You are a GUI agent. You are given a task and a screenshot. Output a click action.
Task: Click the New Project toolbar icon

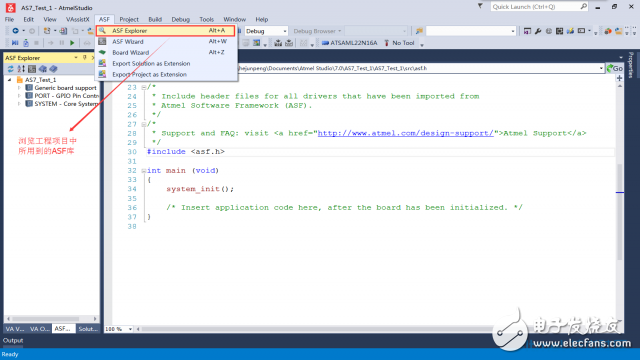pos(47,31)
